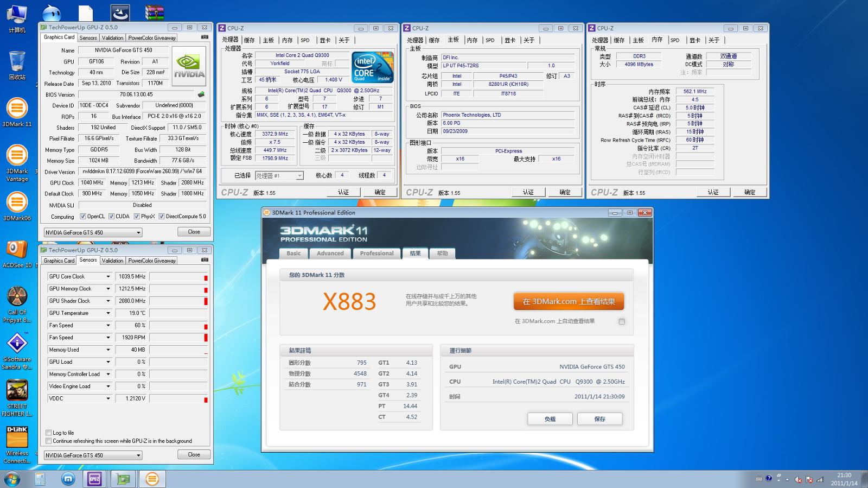This screenshot has height=488, width=868.
Task: Open GPU selection dropdown in Sensors window
Action: pyautogui.click(x=93, y=455)
